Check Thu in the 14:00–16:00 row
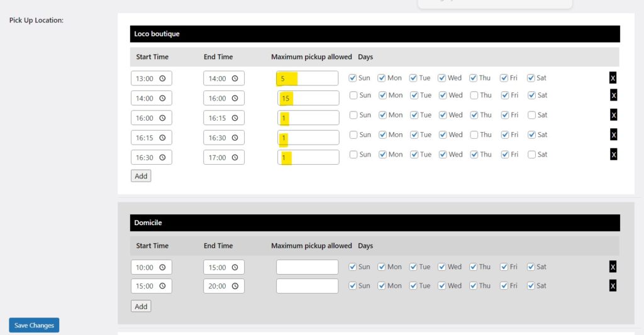Viewport: 644px width, 335px height. pos(474,96)
